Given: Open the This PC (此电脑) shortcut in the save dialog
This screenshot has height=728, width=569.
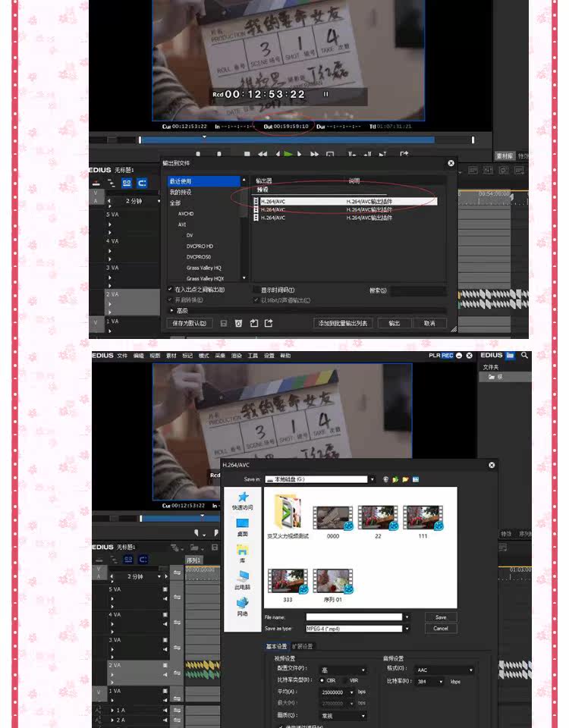Looking at the screenshot, I should pyautogui.click(x=243, y=580).
